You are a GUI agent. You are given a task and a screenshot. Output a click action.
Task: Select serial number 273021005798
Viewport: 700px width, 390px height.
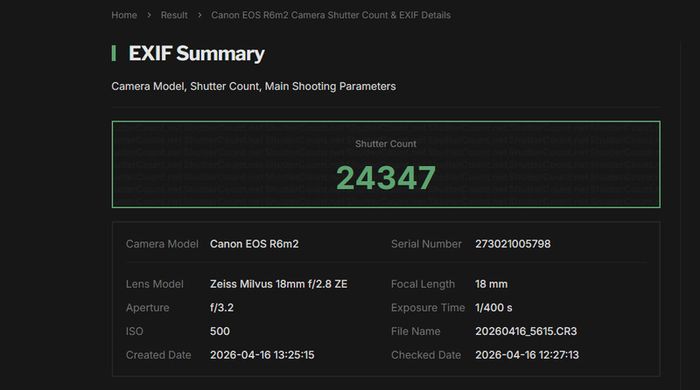513,244
